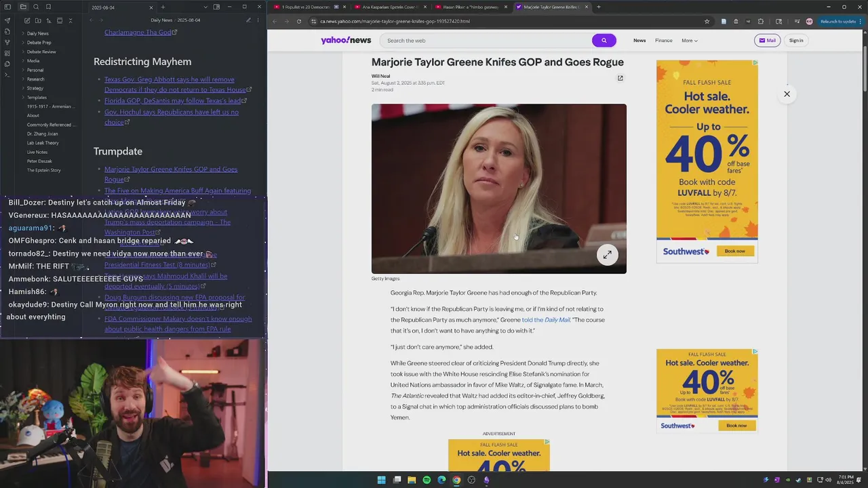The image size is (868, 488).
Task: Expand Personal folder
Action: [35, 70]
